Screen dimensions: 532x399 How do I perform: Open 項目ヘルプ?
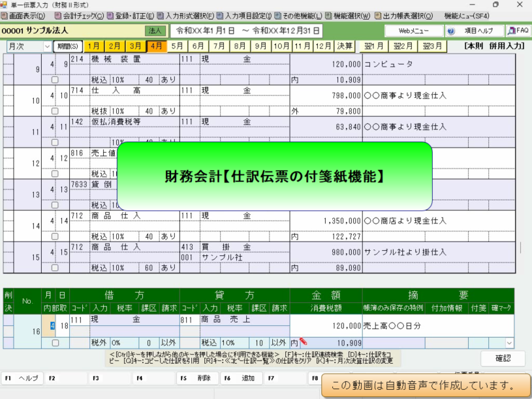click(475, 31)
